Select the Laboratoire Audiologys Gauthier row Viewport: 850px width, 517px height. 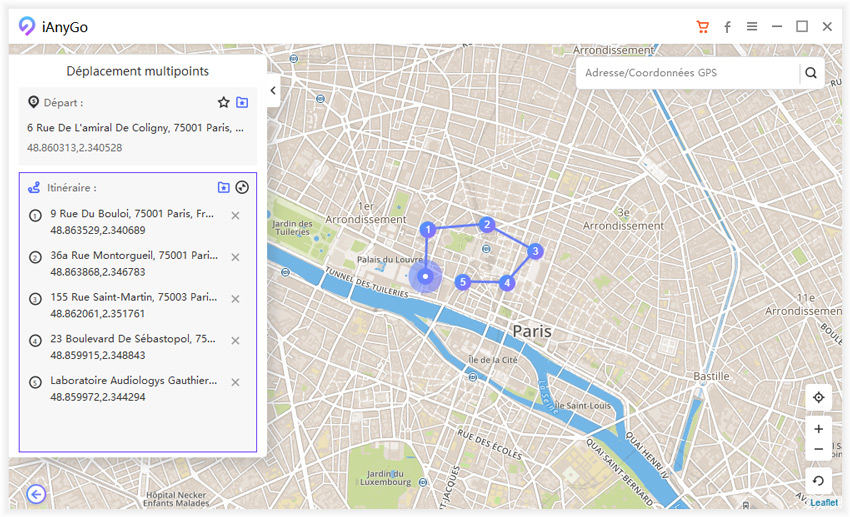[x=133, y=389]
